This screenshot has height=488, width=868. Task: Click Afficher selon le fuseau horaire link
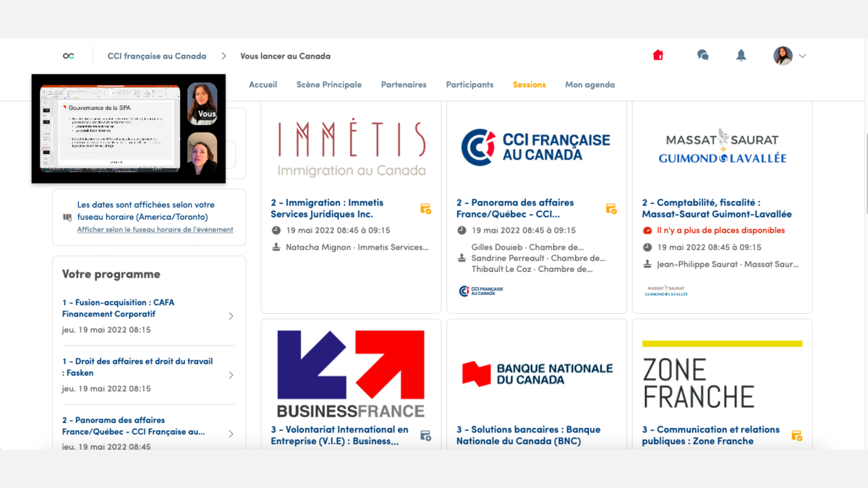pyautogui.click(x=155, y=230)
